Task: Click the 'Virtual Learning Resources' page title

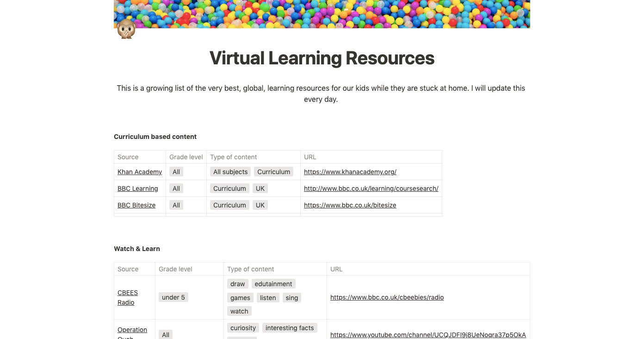Action: coord(322,58)
